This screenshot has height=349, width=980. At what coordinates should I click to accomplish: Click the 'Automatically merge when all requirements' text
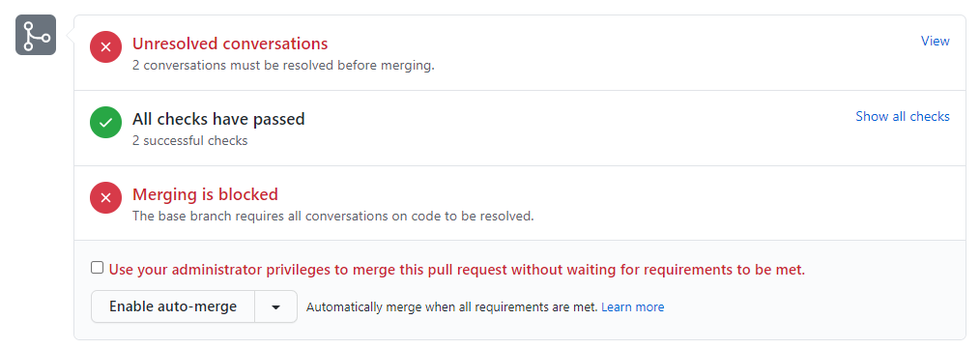[452, 307]
